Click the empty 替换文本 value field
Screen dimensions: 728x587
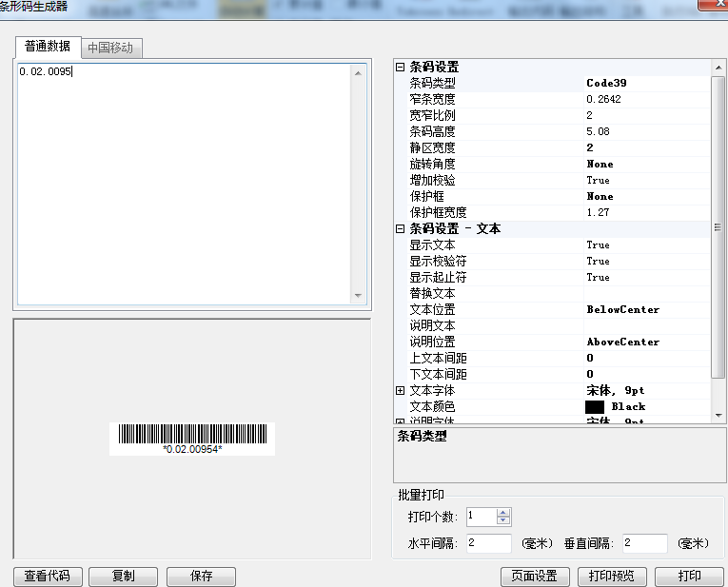pos(647,293)
